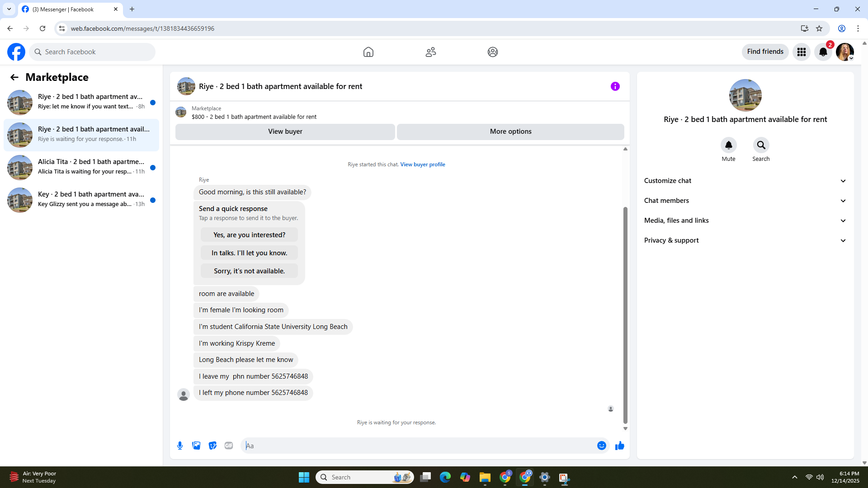Image resolution: width=868 pixels, height=488 pixels.
Task: Expand Customize chat section
Action: point(745,181)
